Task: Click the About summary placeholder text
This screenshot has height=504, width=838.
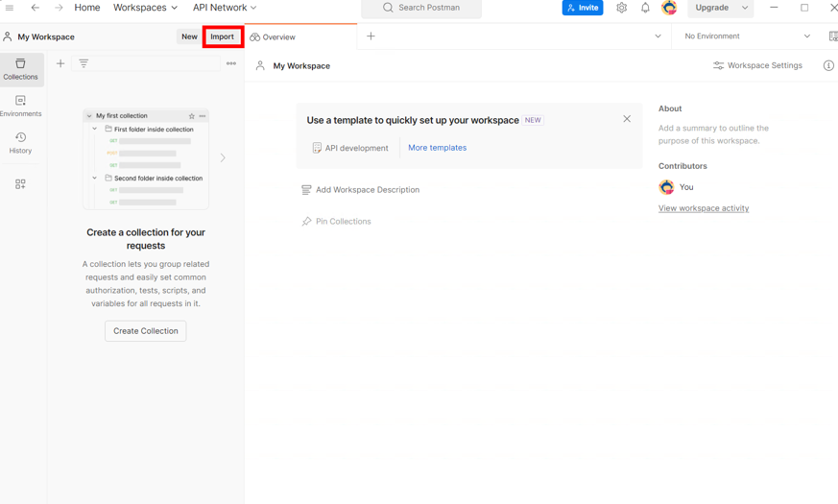Action: pyautogui.click(x=713, y=134)
